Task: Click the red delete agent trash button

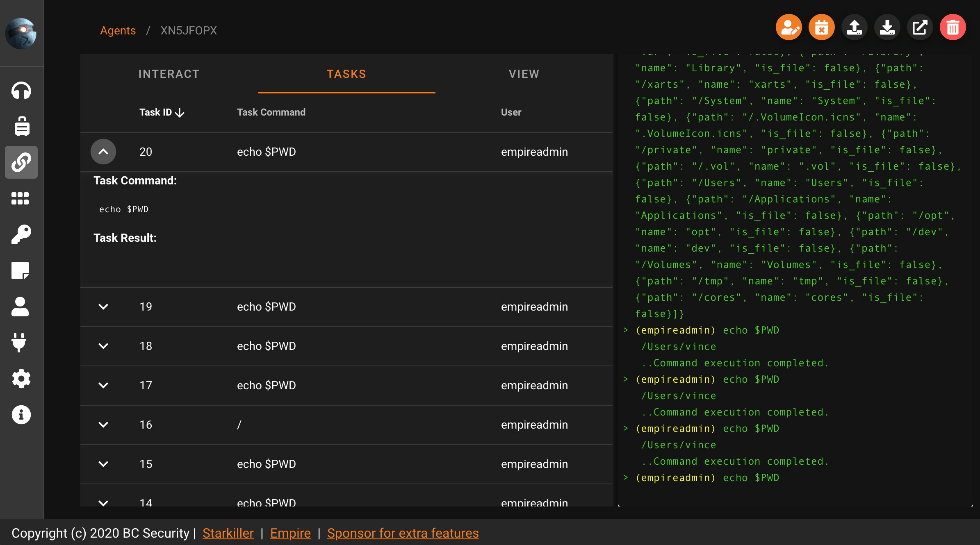Action: 953,27
